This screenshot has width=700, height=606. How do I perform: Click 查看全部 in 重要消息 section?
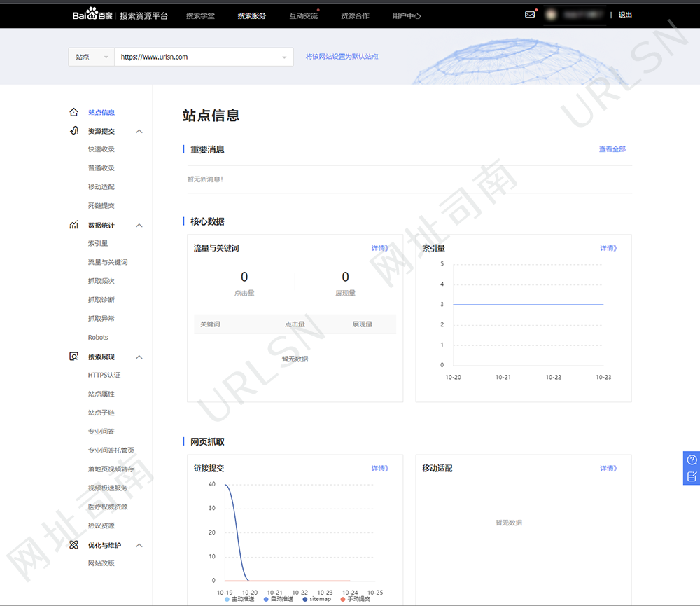(x=612, y=149)
